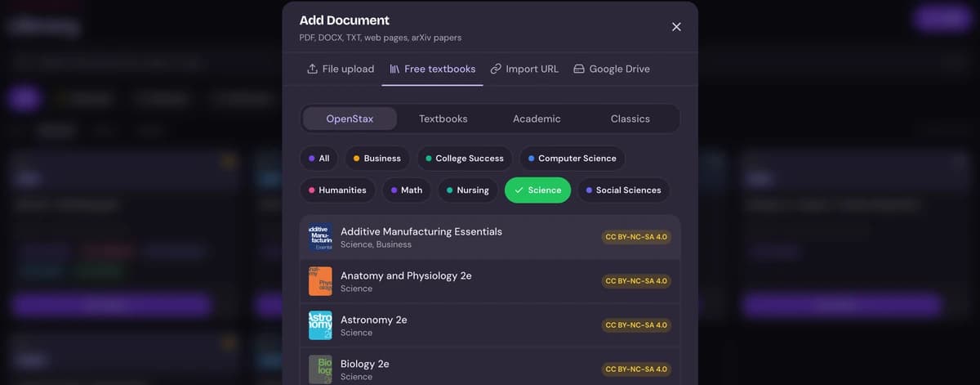Screen dimensions: 980x385
Task: Open the Free textbooks tab
Action: coord(433,69)
